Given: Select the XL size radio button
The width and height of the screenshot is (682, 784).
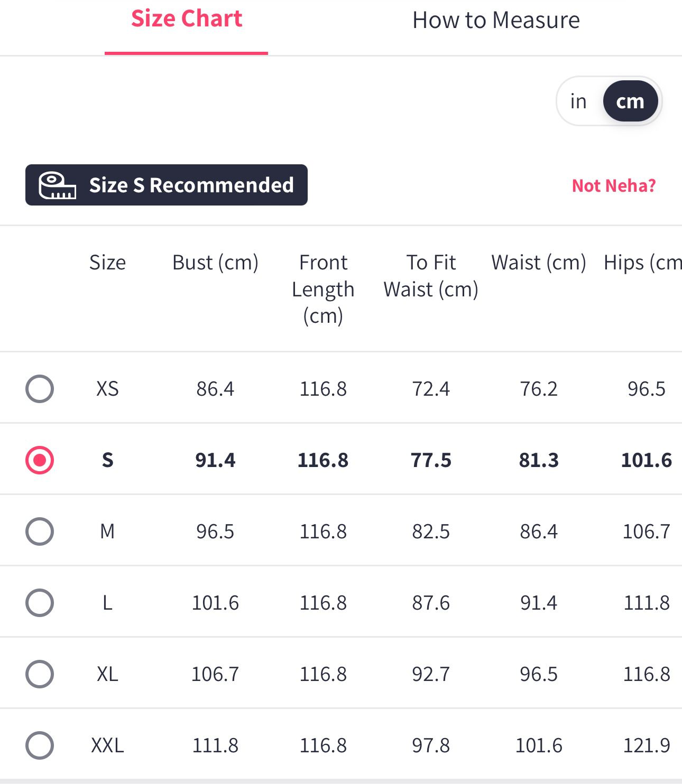Looking at the screenshot, I should click(x=40, y=674).
